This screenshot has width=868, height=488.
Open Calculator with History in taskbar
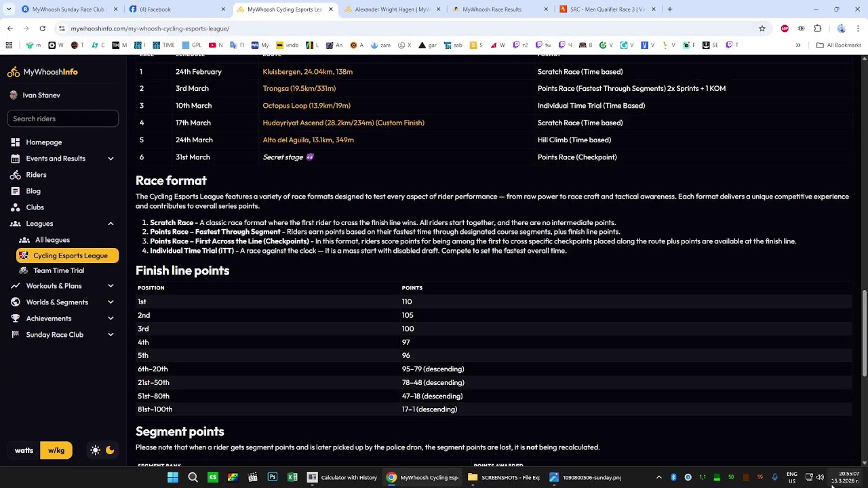342,477
